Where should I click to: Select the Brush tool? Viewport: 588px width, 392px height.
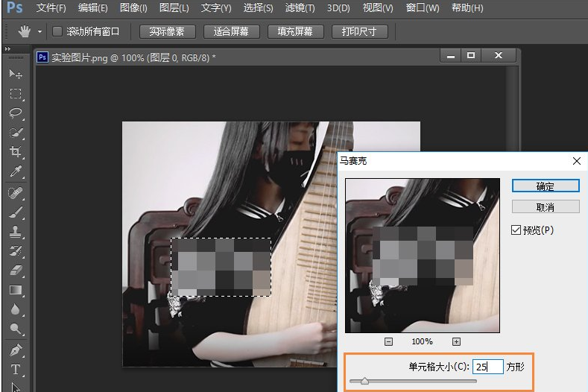point(16,212)
